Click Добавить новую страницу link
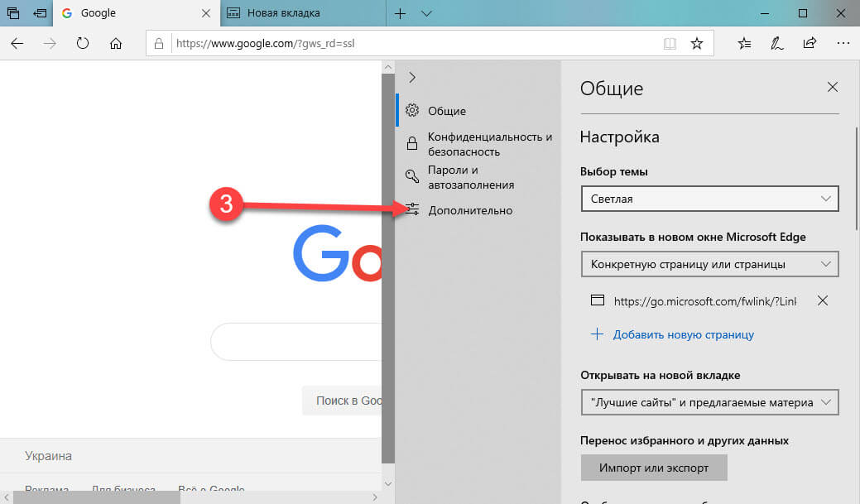Viewport: 860px width, 504px height. click(x=684, y=334)
